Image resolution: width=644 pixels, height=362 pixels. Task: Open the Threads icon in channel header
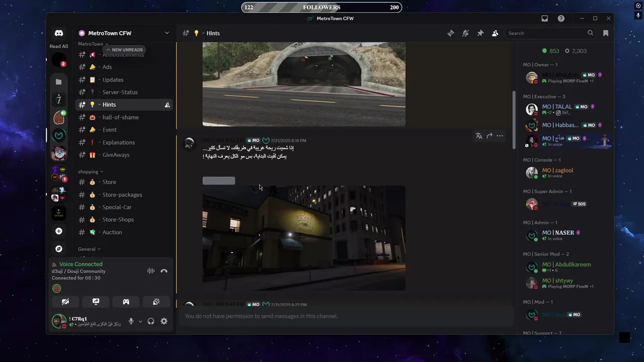[451, 33]
